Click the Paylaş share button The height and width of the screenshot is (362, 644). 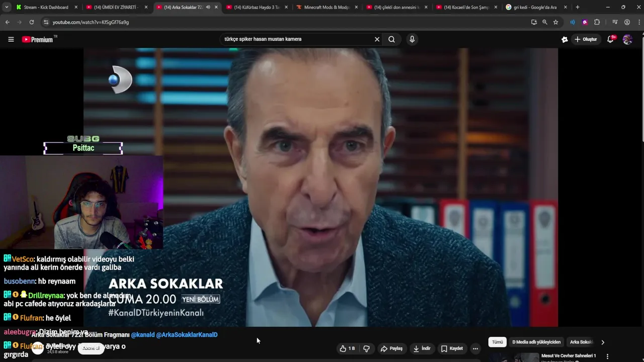point(391,348)
